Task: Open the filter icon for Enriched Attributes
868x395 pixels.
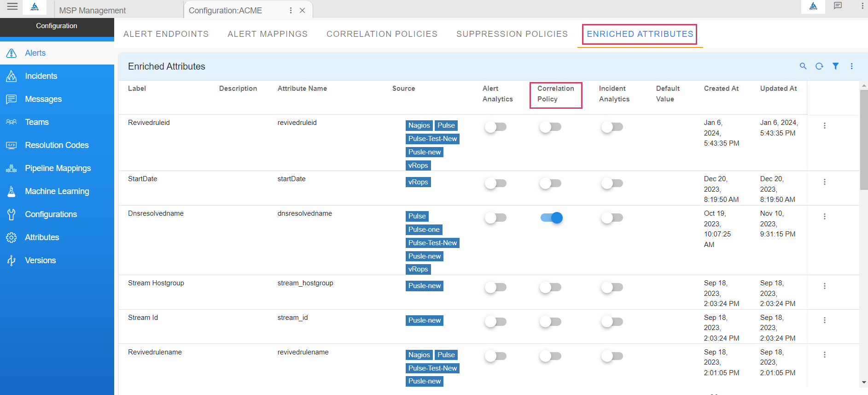Action: pyautogui.click(x=835, y=66)
